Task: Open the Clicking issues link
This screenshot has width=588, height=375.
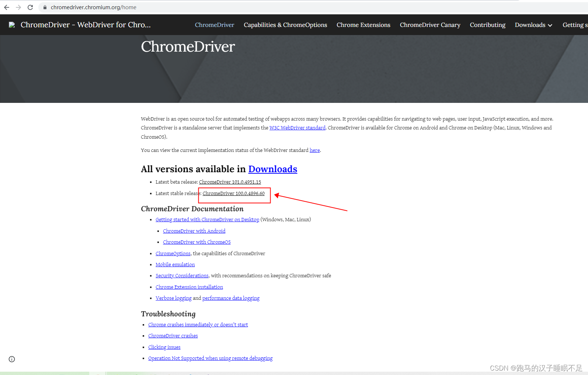Action: (164, 347)
